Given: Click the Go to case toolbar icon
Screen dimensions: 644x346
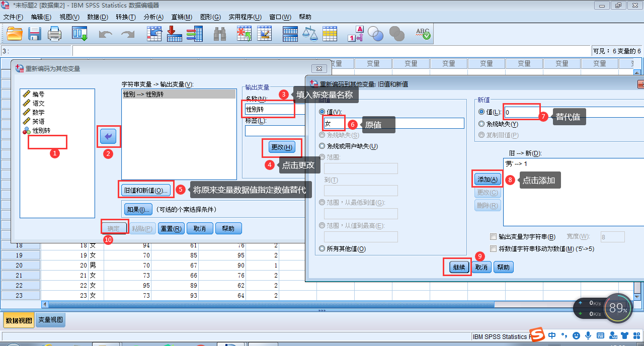Looking at the screenshot, I should click(154, 34).
